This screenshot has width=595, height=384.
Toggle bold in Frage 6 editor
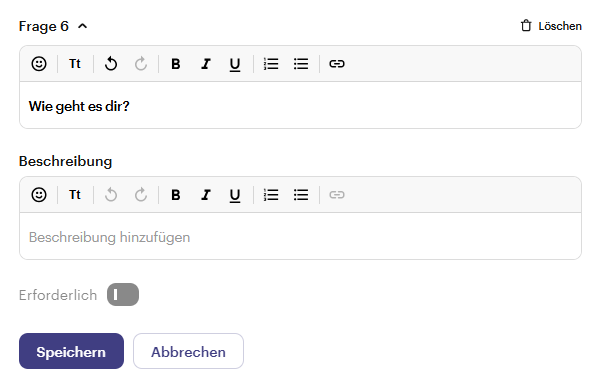(x=176, y=64)
